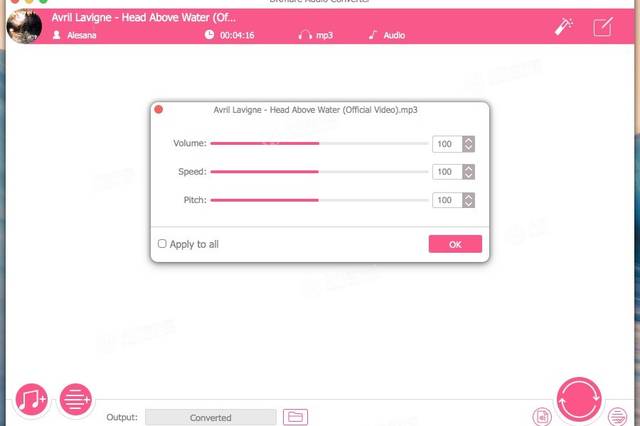
Task: Click the artist name Alesana
Action: (x=82, y=36)
